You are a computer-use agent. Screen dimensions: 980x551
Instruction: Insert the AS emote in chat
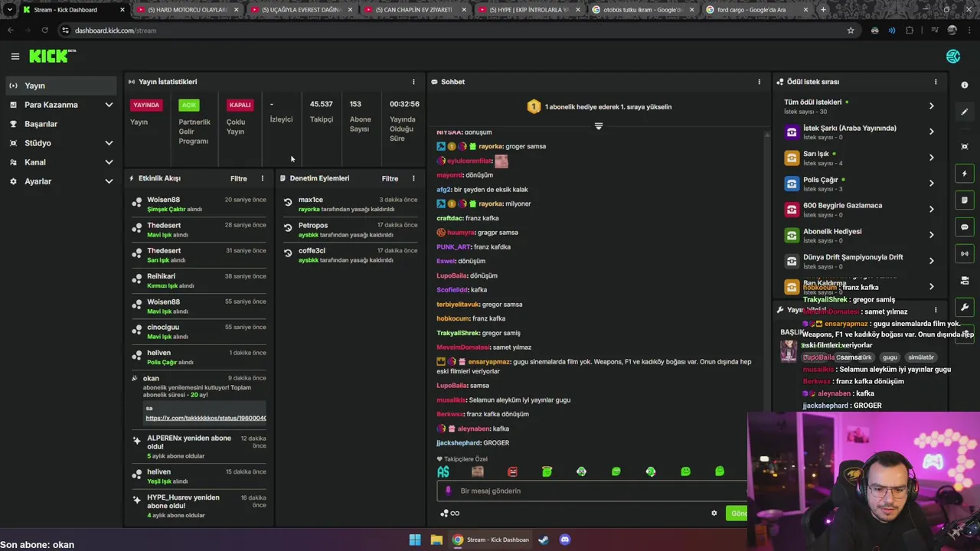pos(443,471)
